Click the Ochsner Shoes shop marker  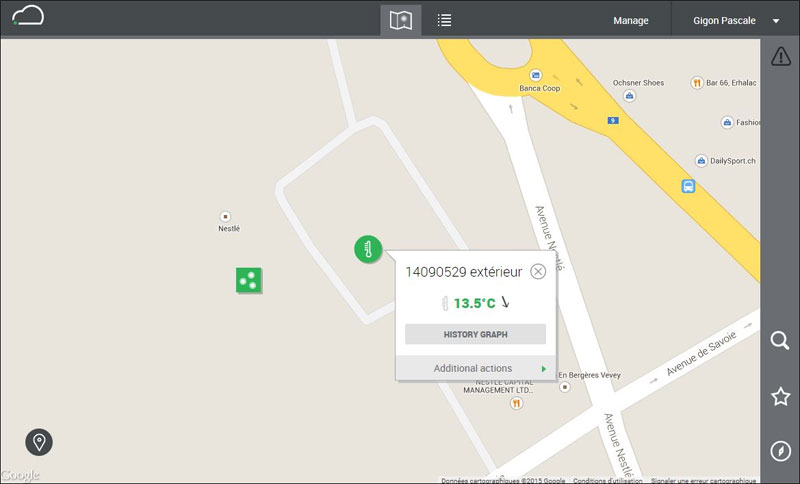tap(630, 96)
